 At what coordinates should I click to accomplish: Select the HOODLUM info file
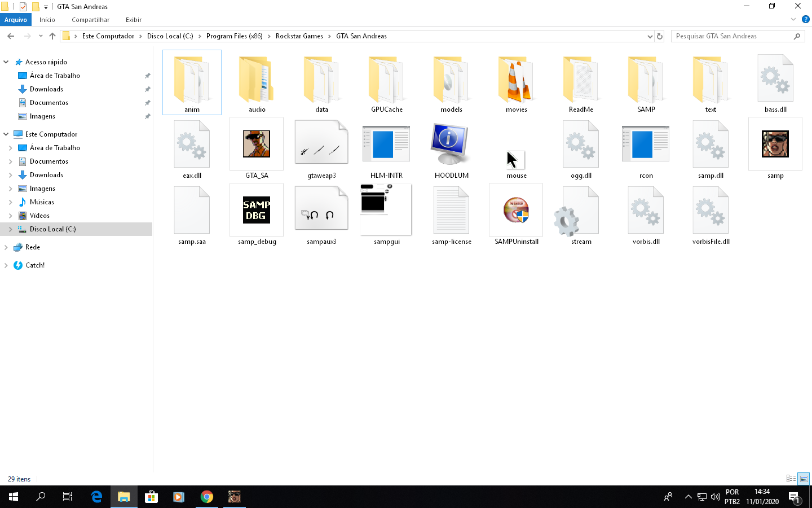[451, 148]
